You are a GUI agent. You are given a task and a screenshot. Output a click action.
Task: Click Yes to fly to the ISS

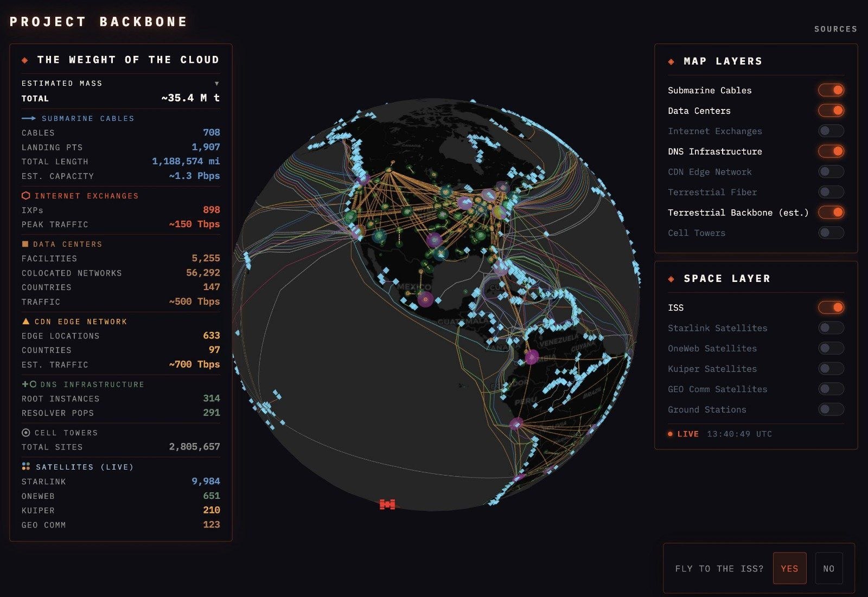coord(789,568)
